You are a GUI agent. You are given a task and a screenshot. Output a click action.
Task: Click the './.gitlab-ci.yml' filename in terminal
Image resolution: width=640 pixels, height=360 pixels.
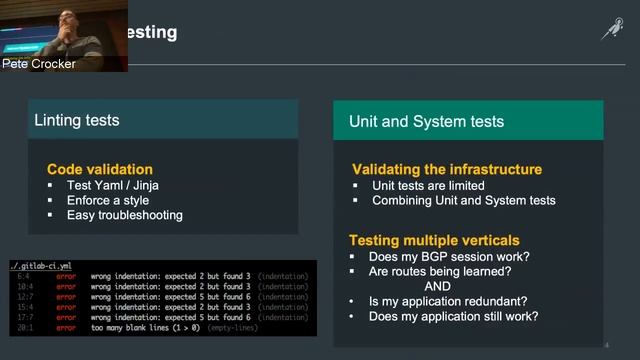[x=41, y=266]
